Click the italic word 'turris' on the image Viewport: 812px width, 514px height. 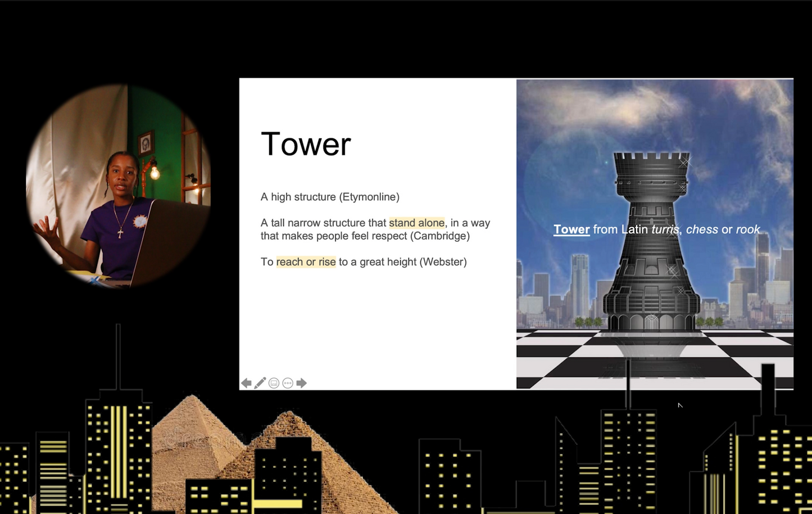[x=666, y=229]
